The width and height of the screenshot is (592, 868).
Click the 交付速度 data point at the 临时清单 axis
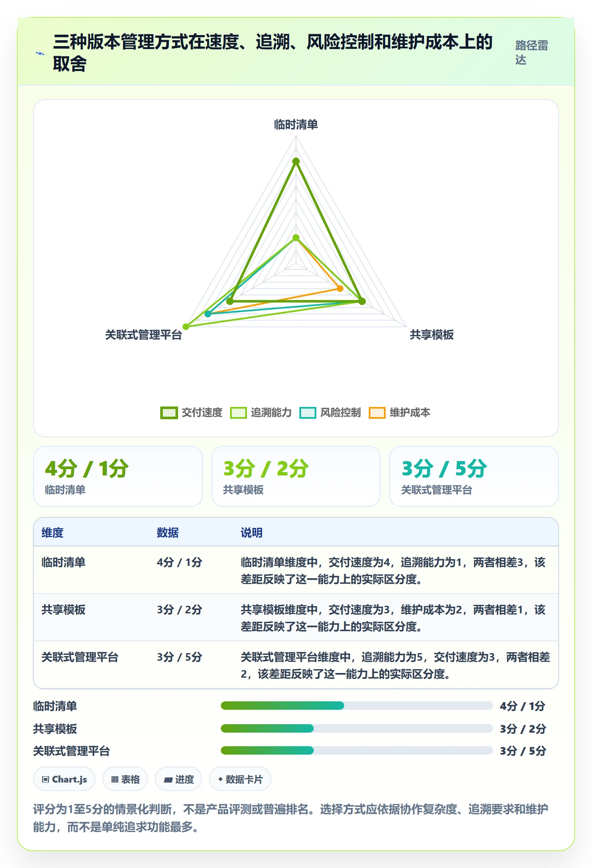click(x=296, y=161)
